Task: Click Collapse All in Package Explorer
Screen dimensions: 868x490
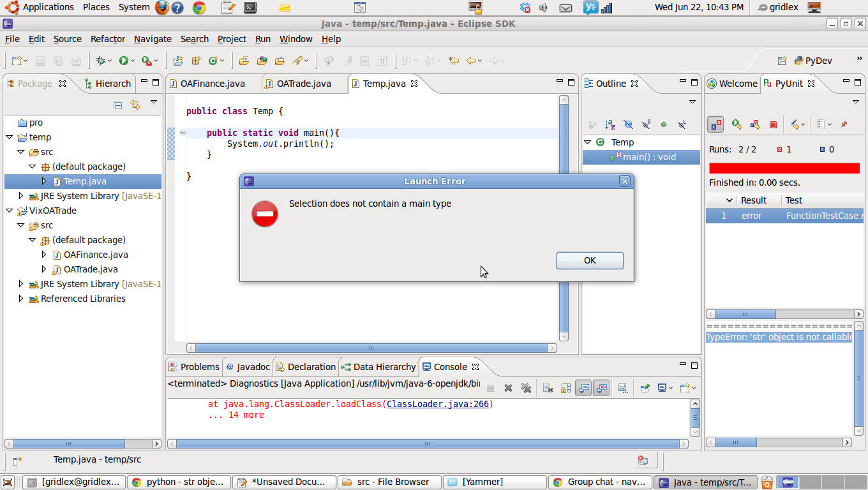Action: click(117, 105)
